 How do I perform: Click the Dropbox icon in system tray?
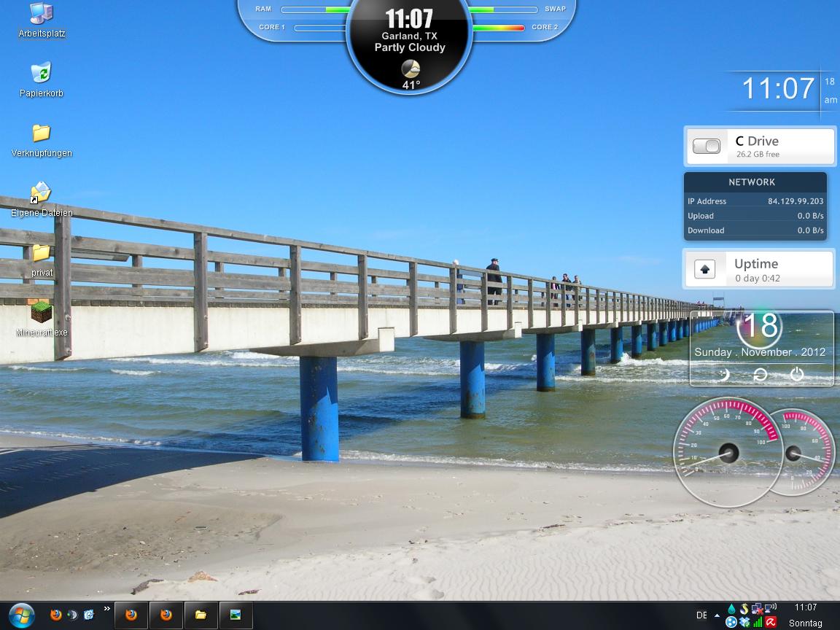pyautogui.click(x=744, y=622)
